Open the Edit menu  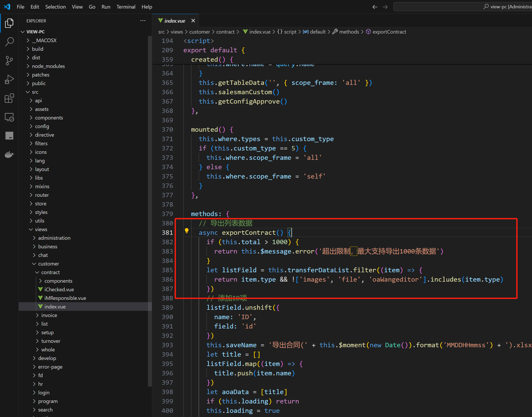[x=35, y=7]
